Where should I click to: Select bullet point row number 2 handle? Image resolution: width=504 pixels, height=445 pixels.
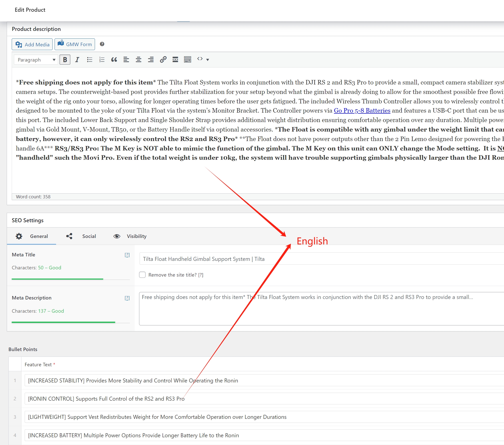(x=15, y=399)
